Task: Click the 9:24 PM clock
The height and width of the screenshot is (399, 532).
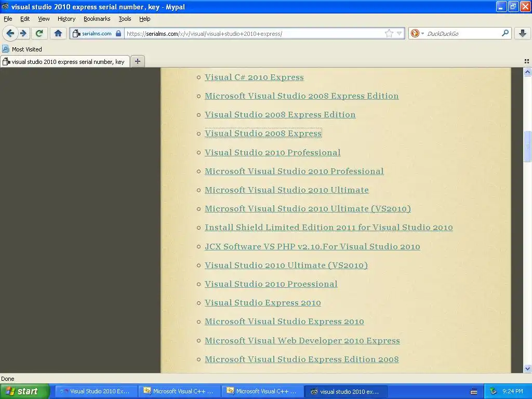Action: (513, 391)
